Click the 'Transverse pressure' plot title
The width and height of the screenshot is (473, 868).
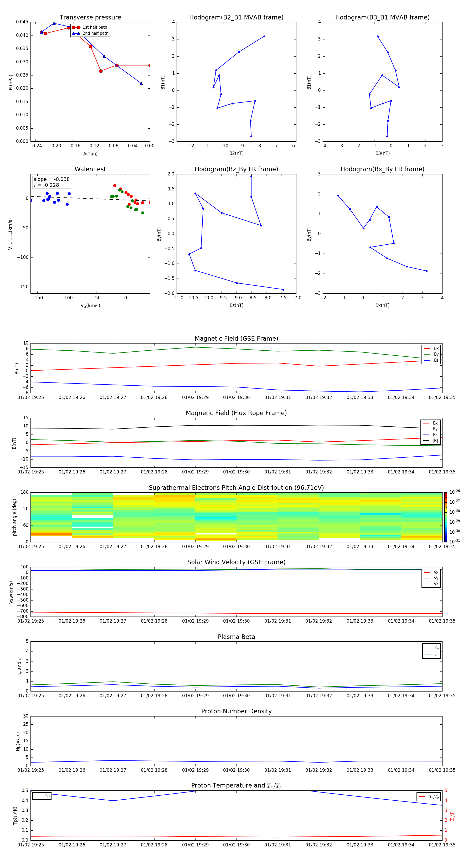click(x=90, y=18)
